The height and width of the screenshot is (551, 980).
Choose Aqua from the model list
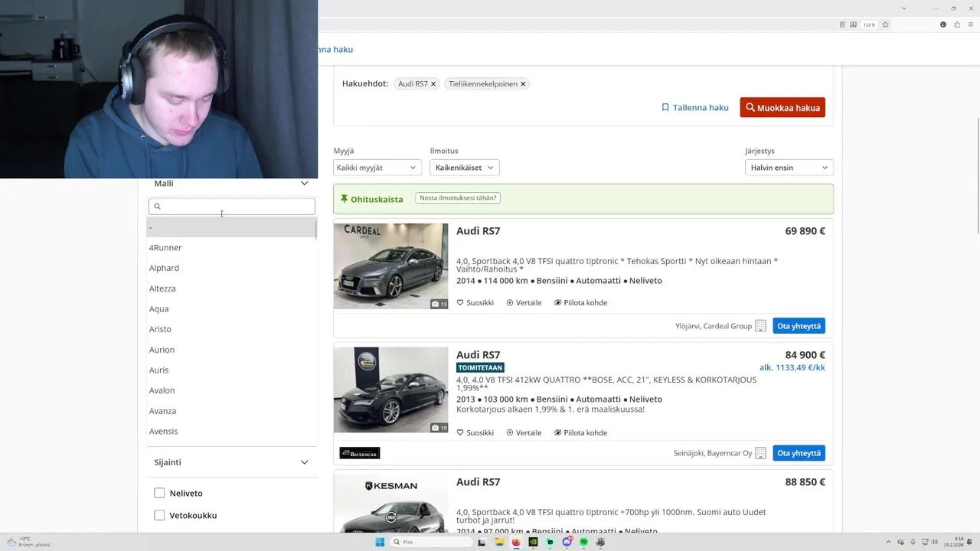point(230,309)
